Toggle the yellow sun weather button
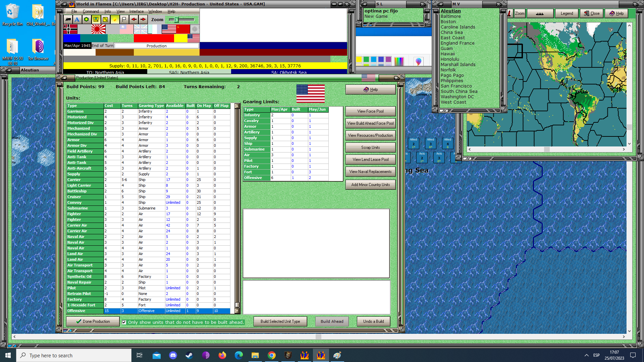This screenshot has width=644, height=362. pyautogui.click(x=115, y=19)
